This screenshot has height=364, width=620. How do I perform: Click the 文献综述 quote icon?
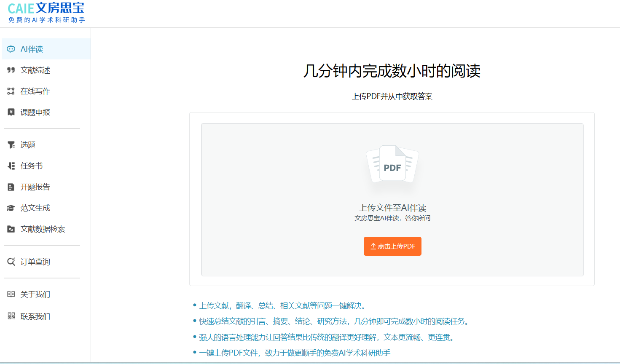click(x=12, y=70)
